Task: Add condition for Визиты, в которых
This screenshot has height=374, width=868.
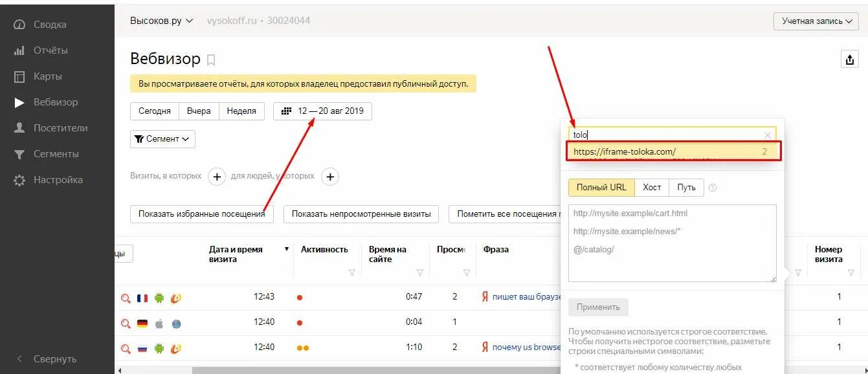Action: (217, 176)
